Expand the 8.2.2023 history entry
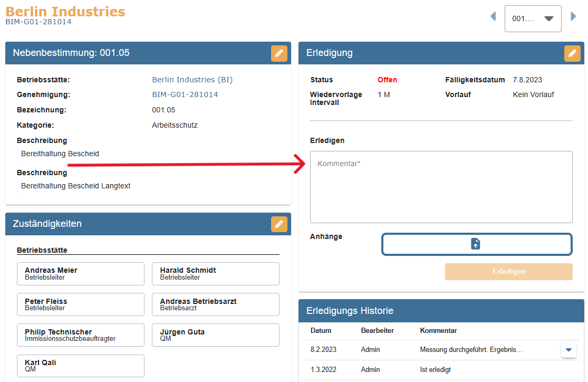The width and height of the screenshot is (588, 382). [568, 350]
